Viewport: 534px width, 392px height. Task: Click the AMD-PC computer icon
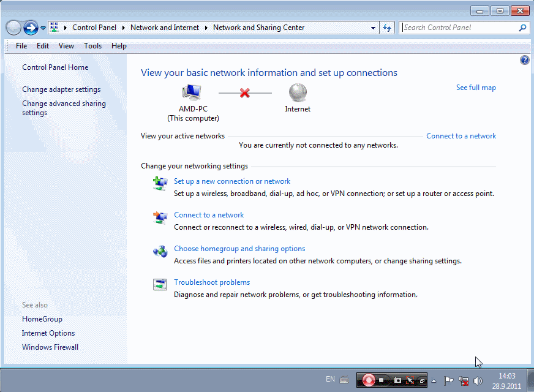[x=192, y=92]
